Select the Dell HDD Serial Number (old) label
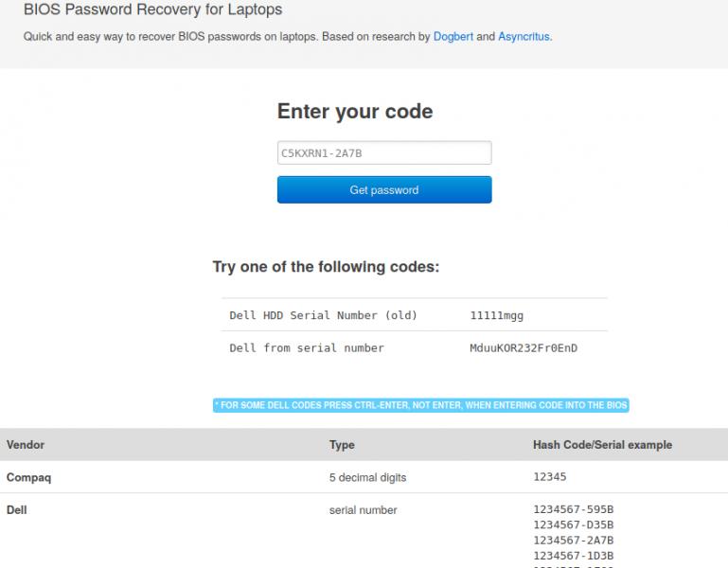Viewport: 728px width, 568px height. (323, 315)
